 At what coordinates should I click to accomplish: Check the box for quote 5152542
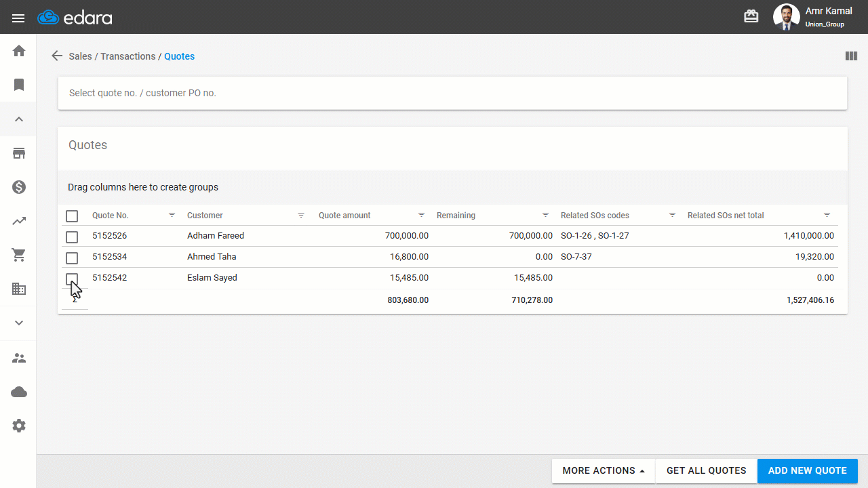click(72, 279)
